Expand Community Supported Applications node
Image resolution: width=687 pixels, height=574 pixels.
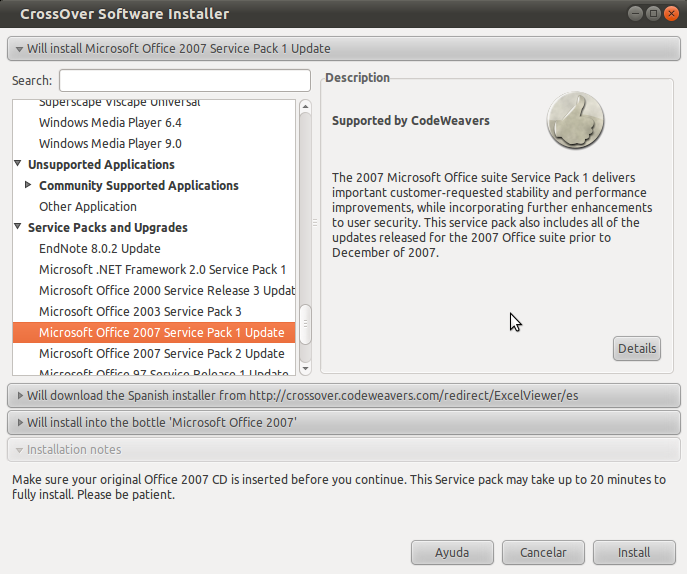pyautogui.click(x=29, y=186)
